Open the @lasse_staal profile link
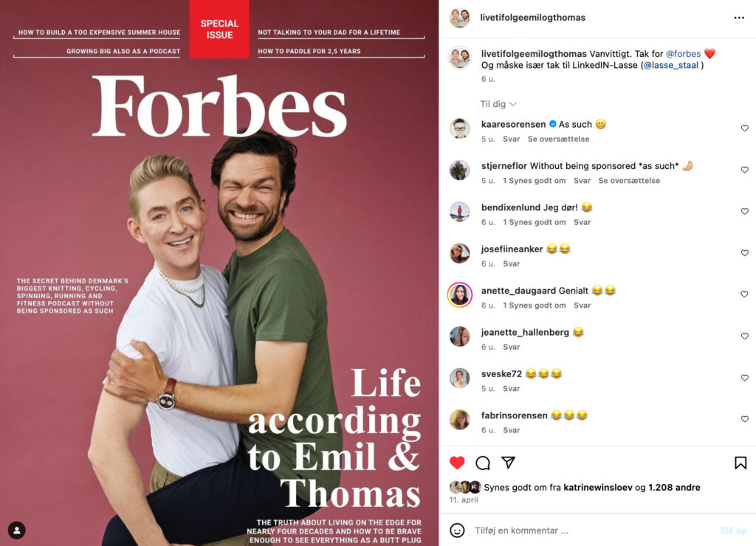Image resolution: width=756 pixels, height=546 pixels. (670, 65)
